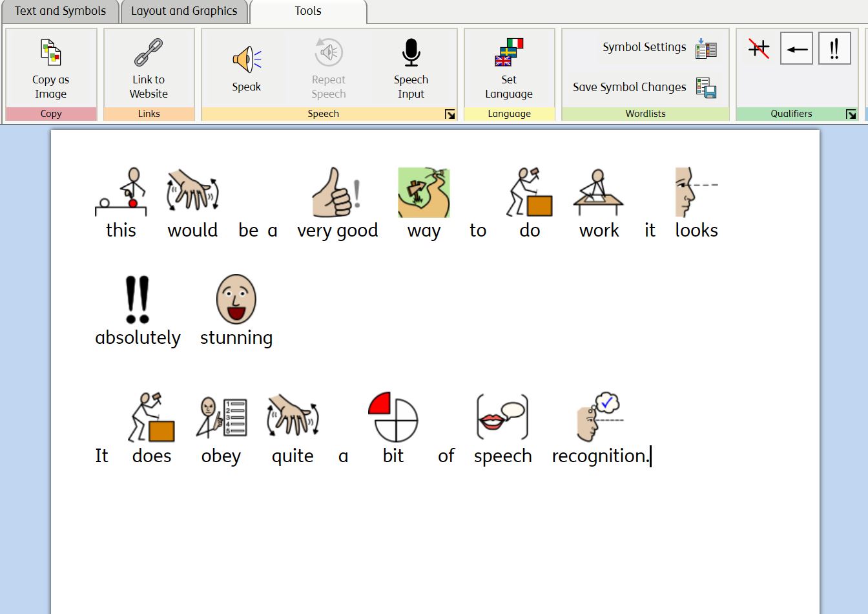Toggle the past tense arrow qualifier
Viewport: 868px width, 614px height.
click(x=796, y=48)
